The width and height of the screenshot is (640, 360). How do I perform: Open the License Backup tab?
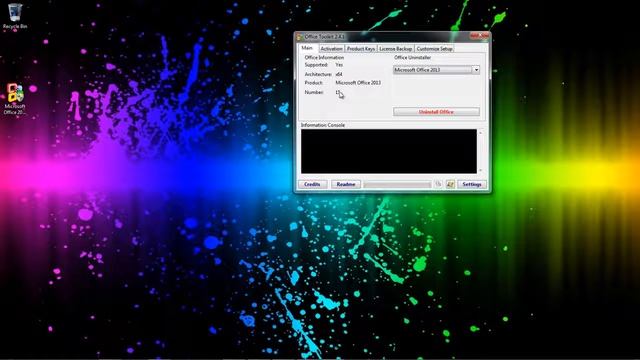pos(396,49)
